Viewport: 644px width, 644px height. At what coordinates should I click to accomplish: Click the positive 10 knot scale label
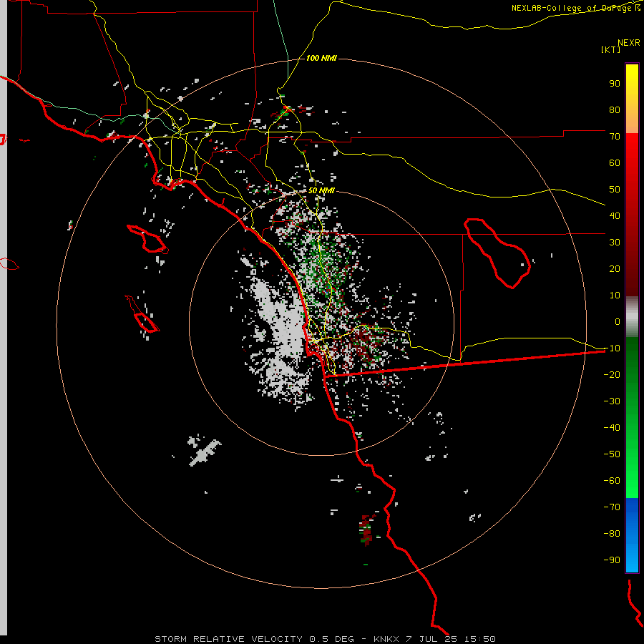coord(615,296)
